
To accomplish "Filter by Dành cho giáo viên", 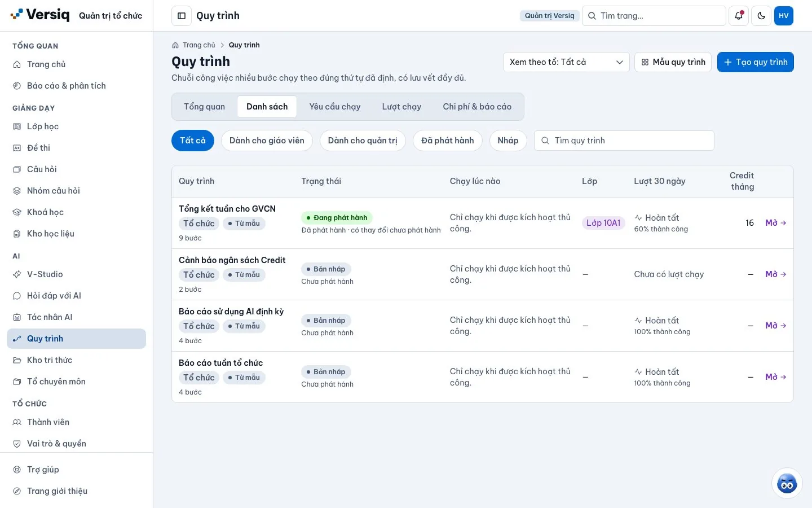I will [267, 141].
